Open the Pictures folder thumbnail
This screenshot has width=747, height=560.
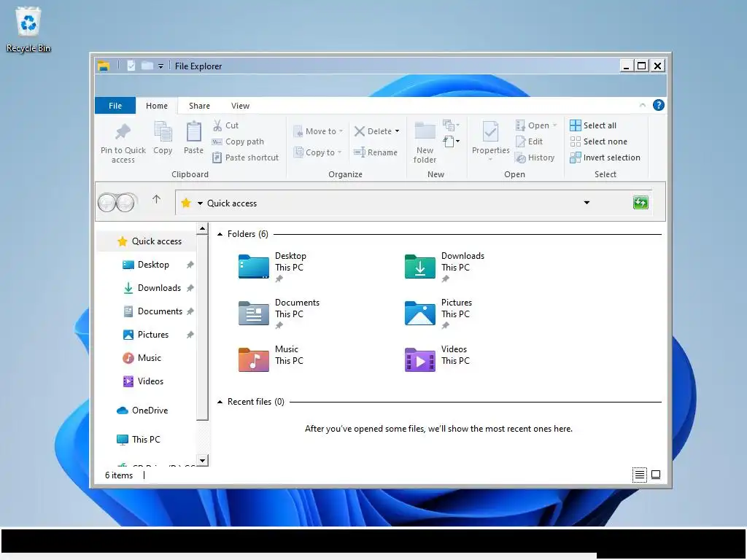click(419, 313)
